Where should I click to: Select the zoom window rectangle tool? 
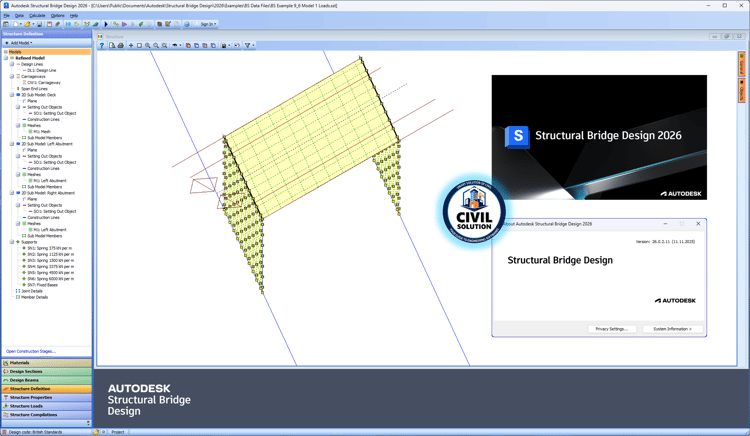coord(139,45)
